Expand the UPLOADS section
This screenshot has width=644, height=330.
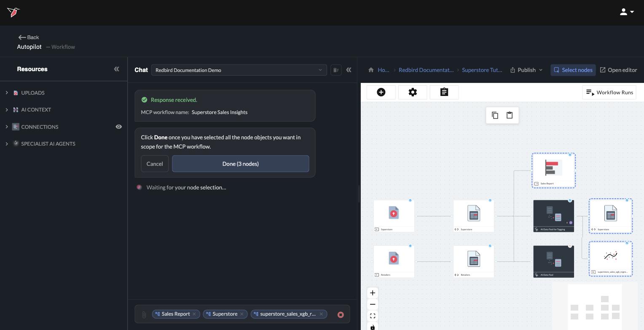coord(7,93)
